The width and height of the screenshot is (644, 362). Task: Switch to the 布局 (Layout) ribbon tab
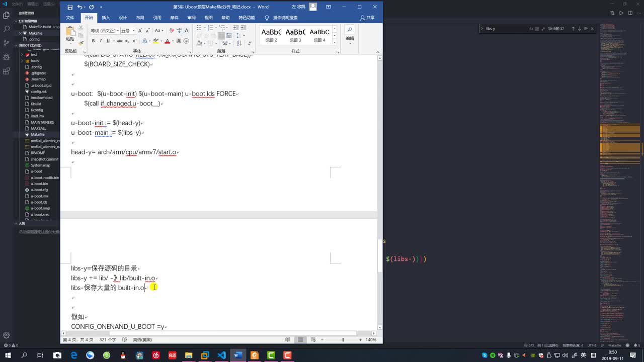coord(140,18)
